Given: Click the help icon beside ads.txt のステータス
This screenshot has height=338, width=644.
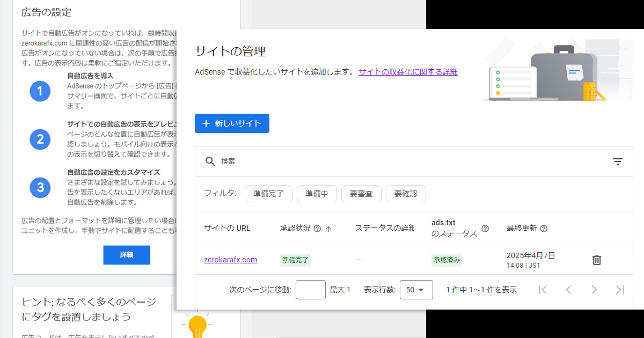Looking at the screenshot, I should (485, 229).
